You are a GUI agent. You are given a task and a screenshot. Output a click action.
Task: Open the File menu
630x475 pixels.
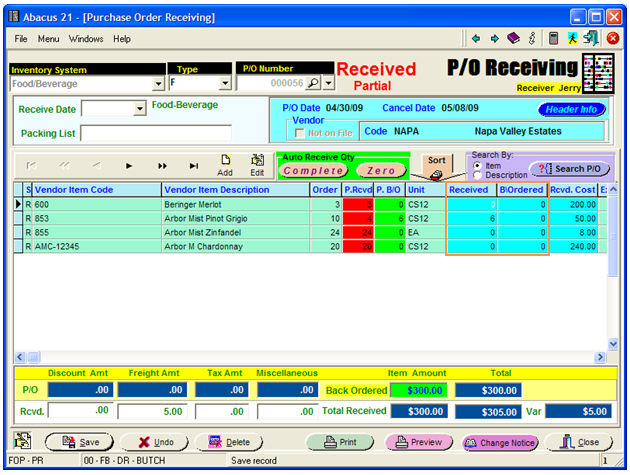point(21,39)
